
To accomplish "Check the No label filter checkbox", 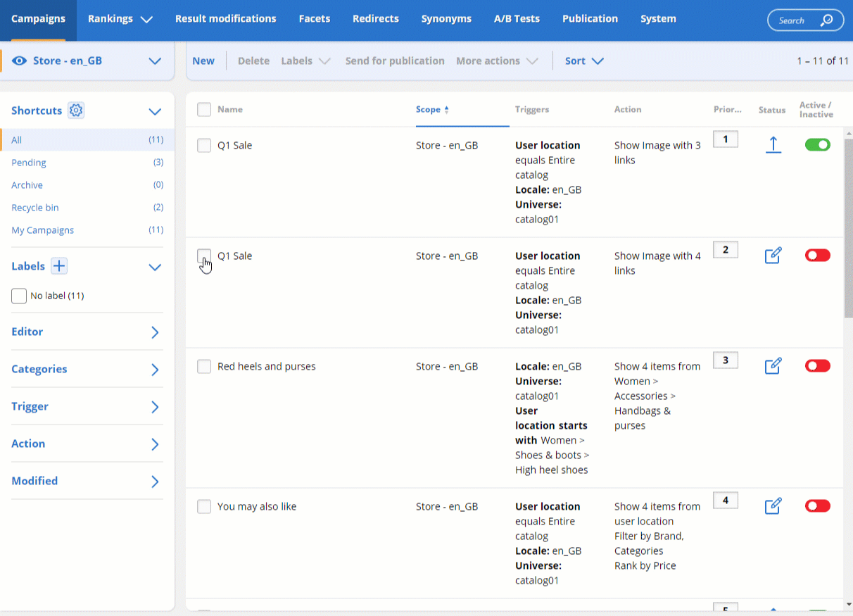I will point(19,296).
